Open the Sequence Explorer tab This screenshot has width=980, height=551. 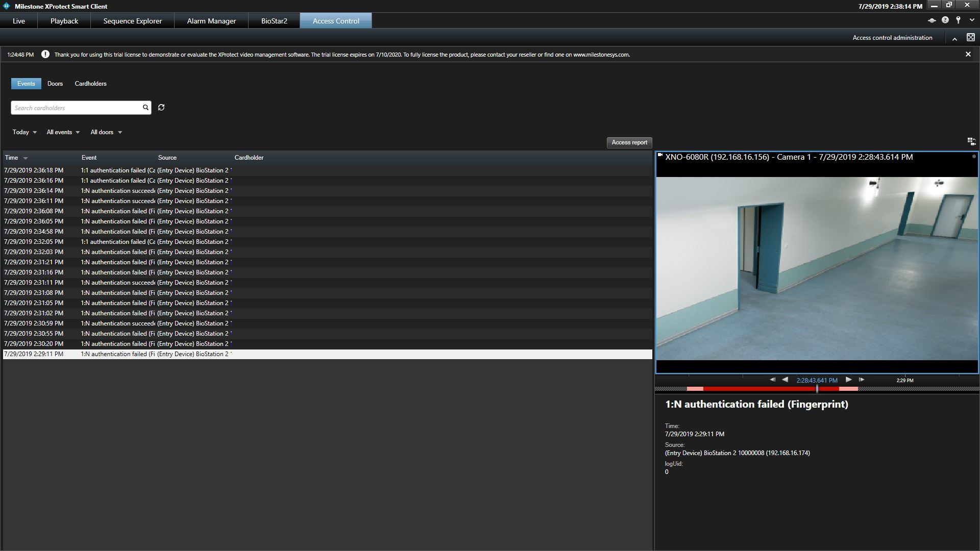pos(133,21)
